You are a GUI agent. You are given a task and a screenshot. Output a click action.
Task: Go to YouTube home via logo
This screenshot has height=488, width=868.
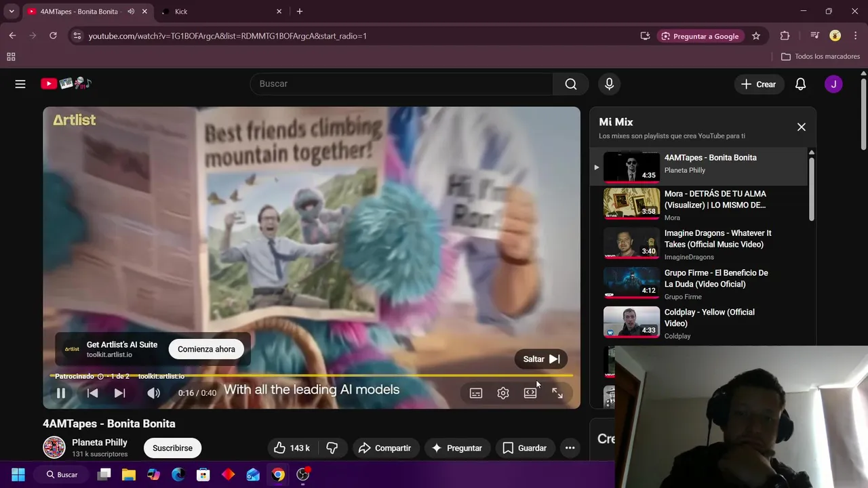click(x=66, y=83)
